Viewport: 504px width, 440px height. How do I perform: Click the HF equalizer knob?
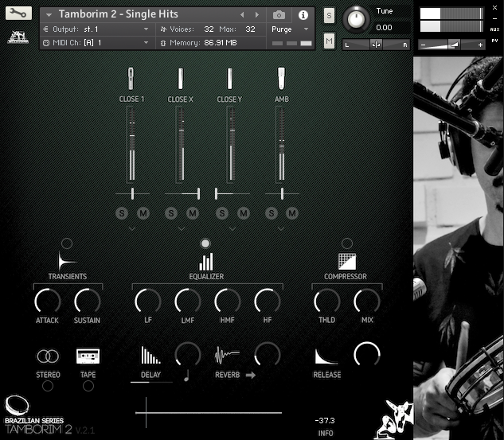[267, 302]
